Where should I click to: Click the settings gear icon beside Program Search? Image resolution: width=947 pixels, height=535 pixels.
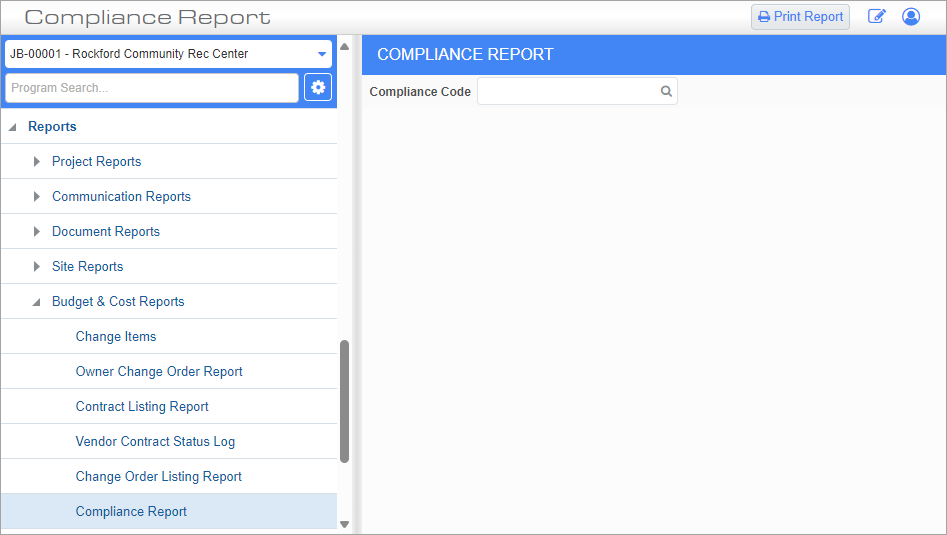pyautogui.click(x=318, y=88)
